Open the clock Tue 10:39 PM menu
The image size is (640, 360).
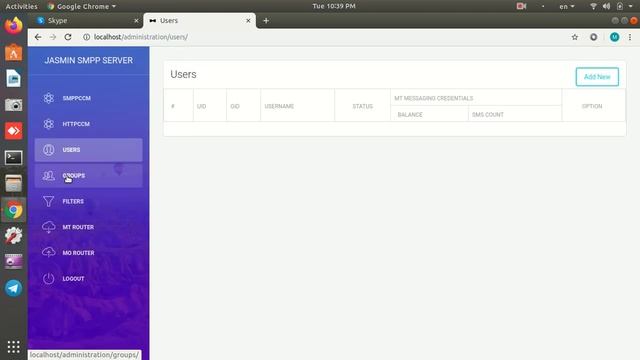(x=334, y=6)
